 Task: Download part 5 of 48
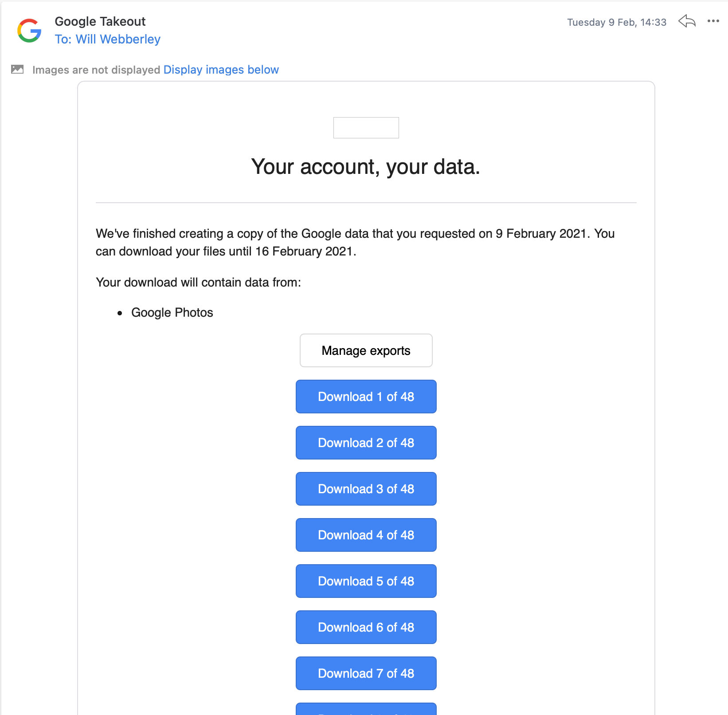pyautogui.click(x=366, y=581)
